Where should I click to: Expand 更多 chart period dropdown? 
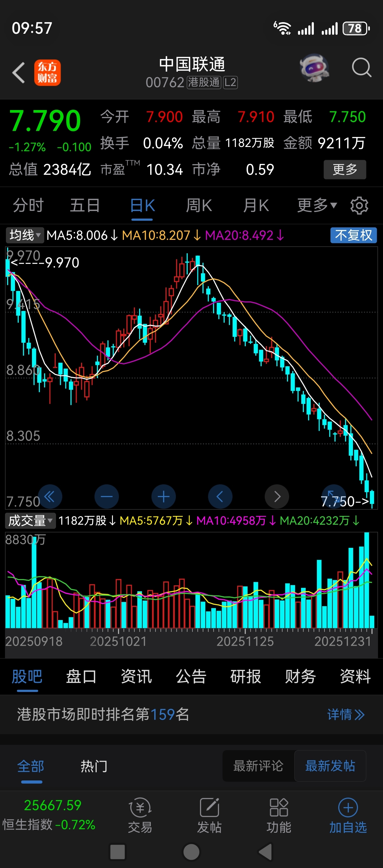pyautogui.click(x=317, y=205)
